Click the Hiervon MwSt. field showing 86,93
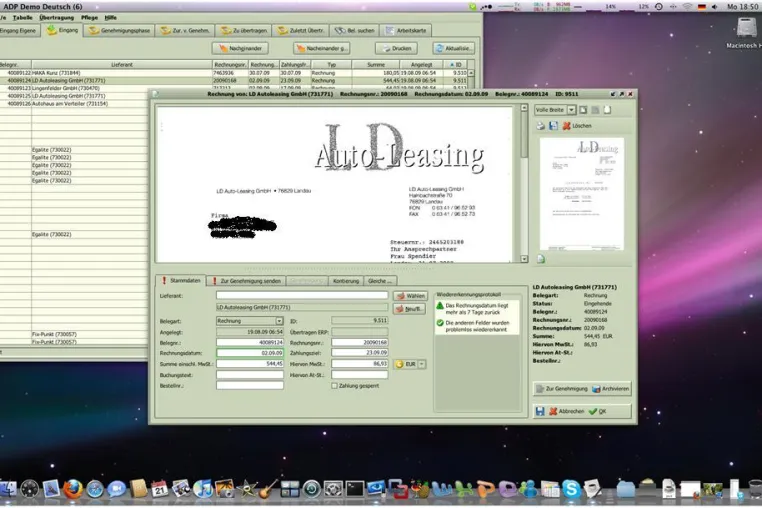 [x=360, y=364]
